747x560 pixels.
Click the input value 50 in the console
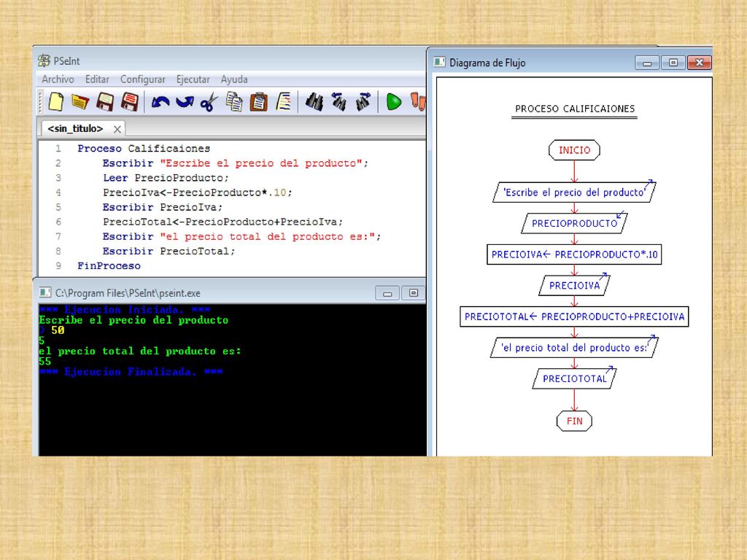[58, 330]
